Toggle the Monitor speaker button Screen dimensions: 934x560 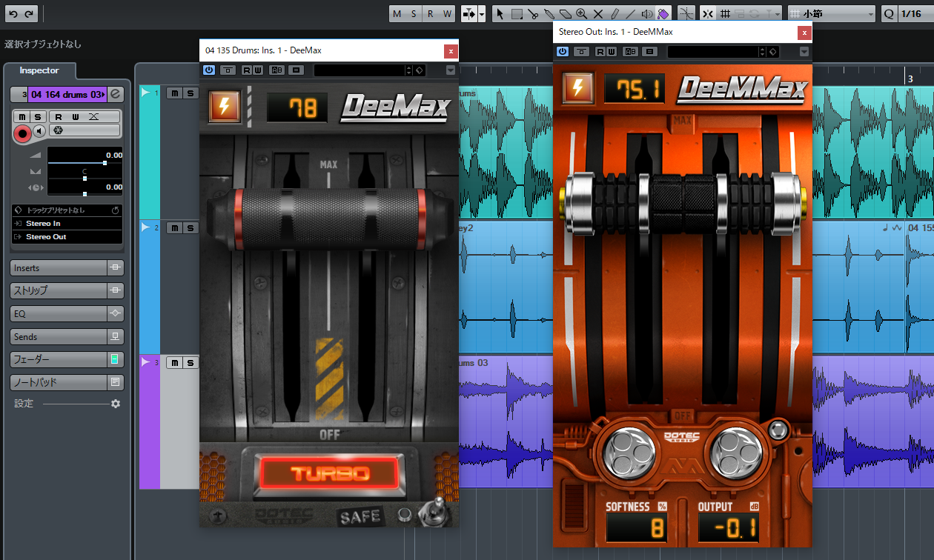39,131
